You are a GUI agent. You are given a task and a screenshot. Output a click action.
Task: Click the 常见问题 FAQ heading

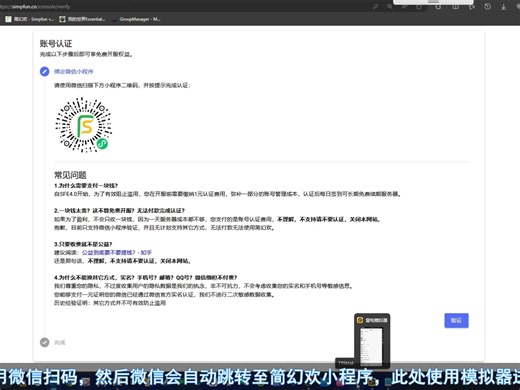pyautogui.click(x=70, y=175)
